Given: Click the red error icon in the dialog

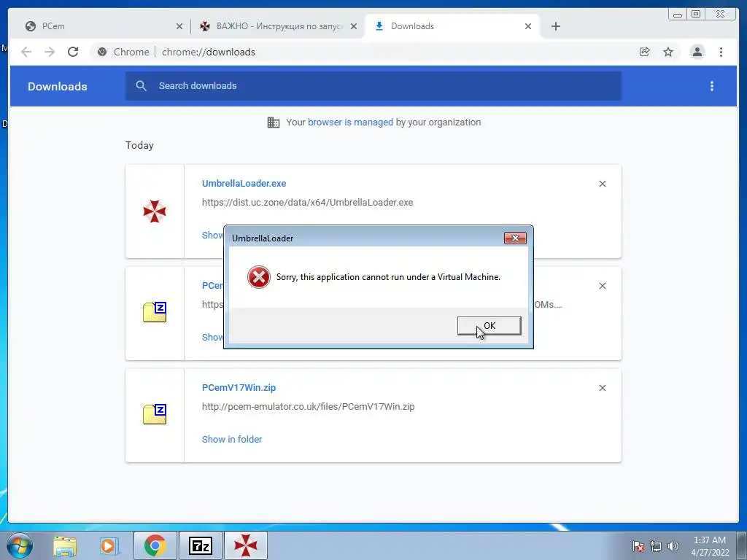Looking at the screenshot, I should (259, 277).
